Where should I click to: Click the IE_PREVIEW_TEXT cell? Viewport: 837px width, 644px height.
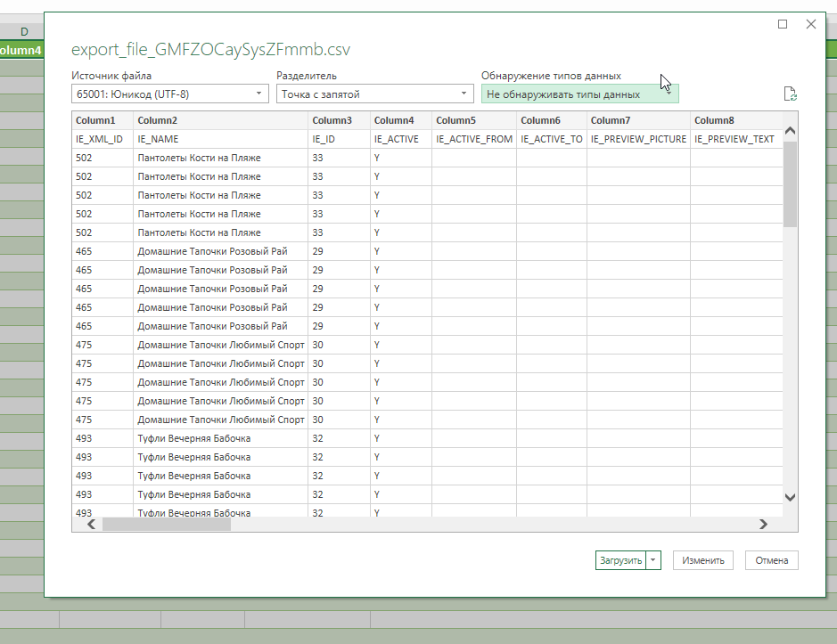point(736,139)
